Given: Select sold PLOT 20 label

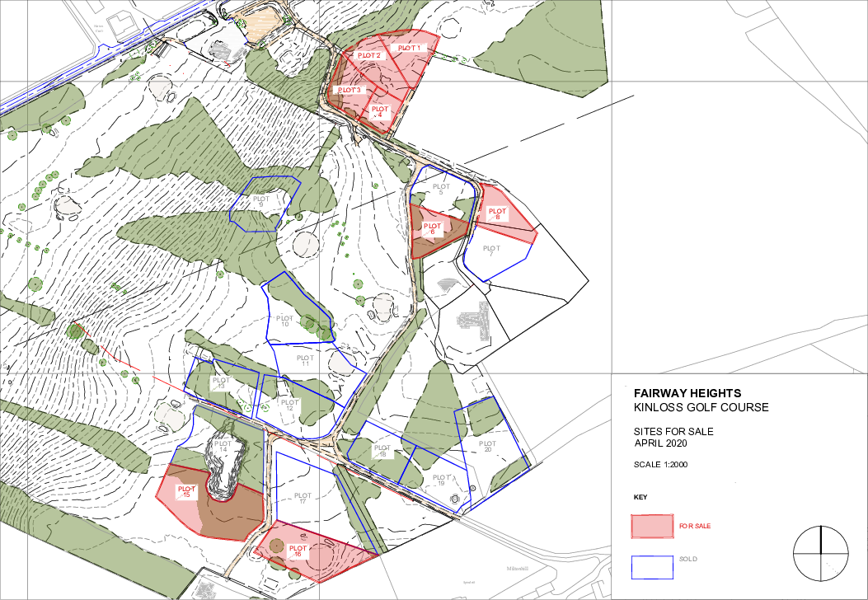Looking at the screenshot, I should tap(488, 446).
